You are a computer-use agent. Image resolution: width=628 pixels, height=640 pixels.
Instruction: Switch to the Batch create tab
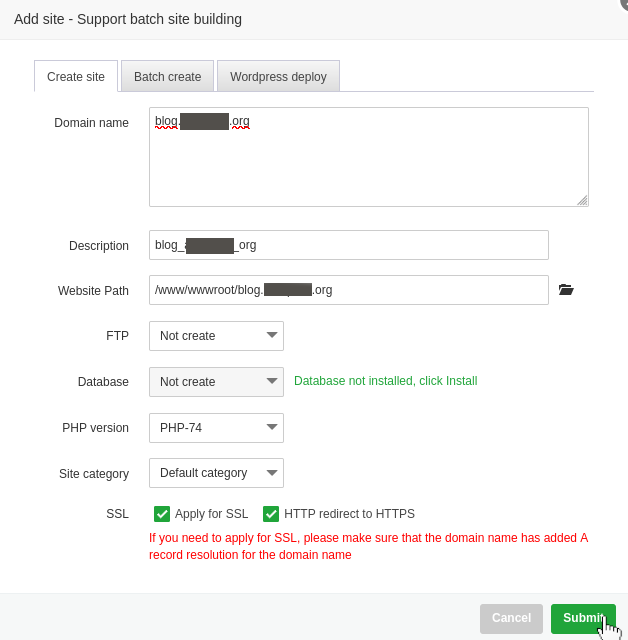click(x=167, y=77)
